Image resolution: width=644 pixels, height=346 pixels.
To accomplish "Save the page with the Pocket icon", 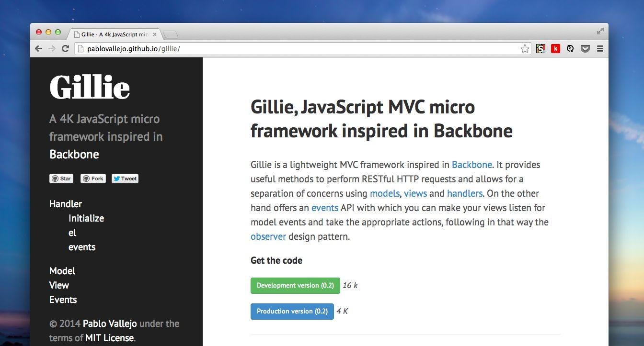I will point(585,48).
